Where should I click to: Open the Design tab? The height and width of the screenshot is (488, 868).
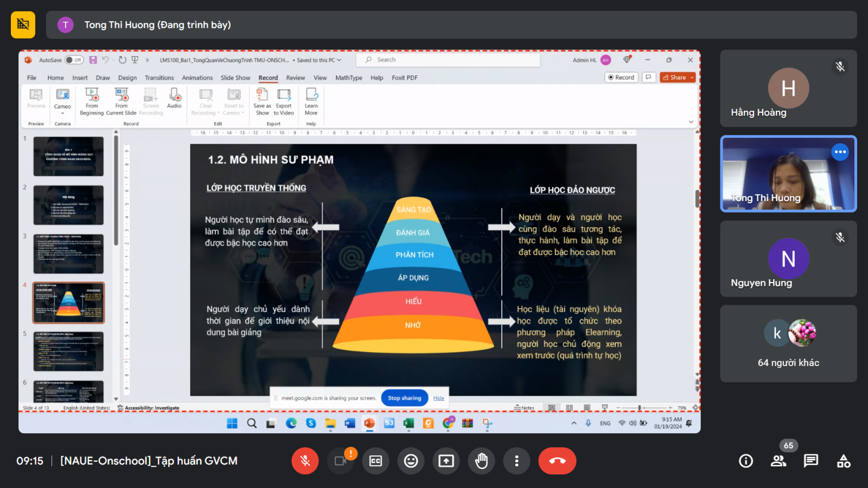(x=127, y=78)
